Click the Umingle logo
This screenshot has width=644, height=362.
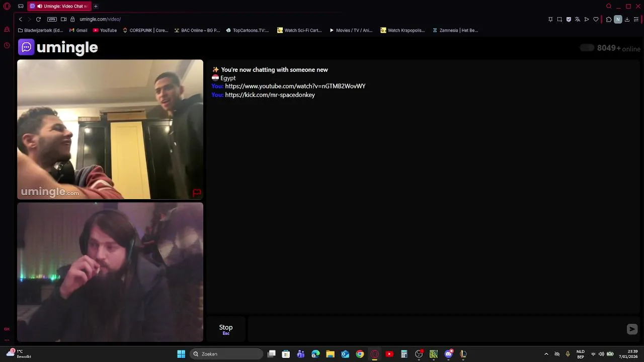coord(58,47)
